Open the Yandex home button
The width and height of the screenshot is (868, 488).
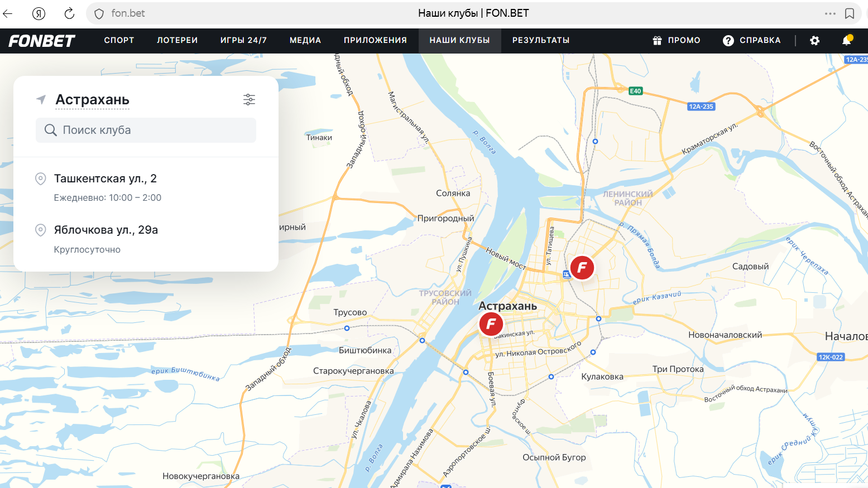39,13
